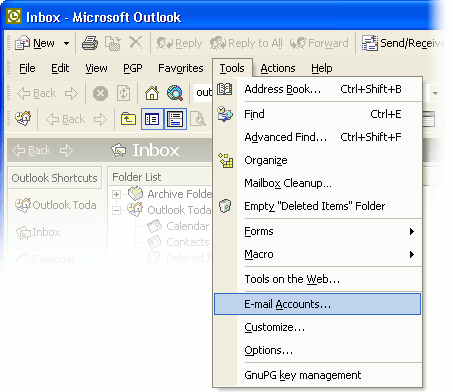Click the Print Preview icon
453x392 pixels.
coord(198,119)
